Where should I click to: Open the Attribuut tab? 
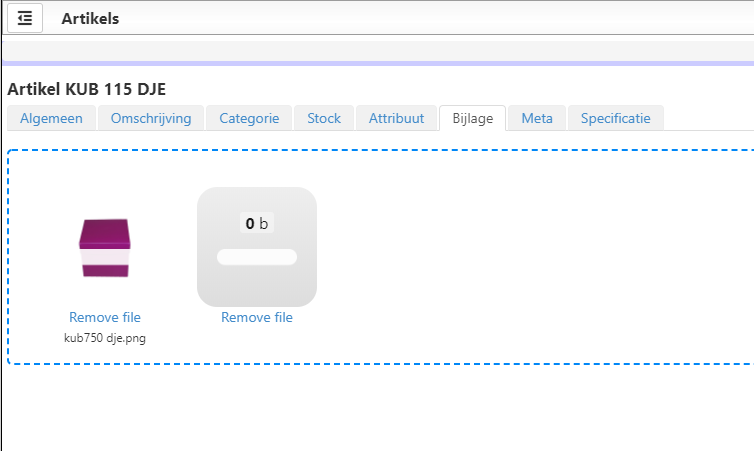[x=396, y=118]
